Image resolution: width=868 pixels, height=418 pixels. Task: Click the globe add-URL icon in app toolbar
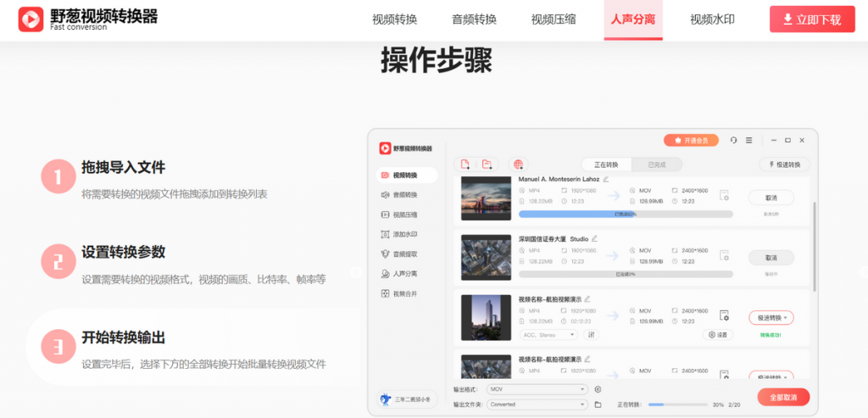[x=518, y=164]
